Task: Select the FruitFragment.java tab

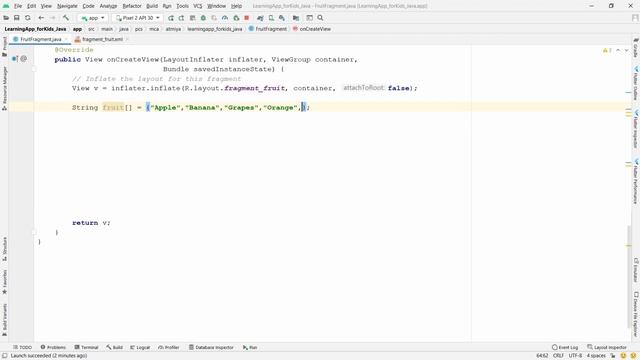Action: click(40, 39)
